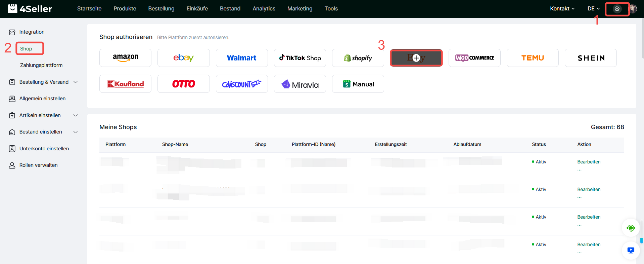644x264 pixels.
Task: Expand Bestellung & Versand sidebar section
Action: [x=76, y=82]
